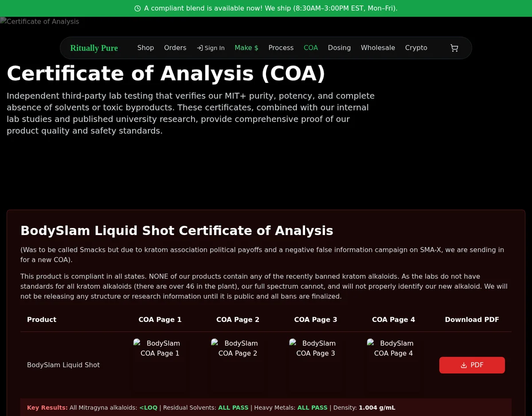532x416 pixels.
Task: Click the 'COA Page 4' column header
Action: (394, 320)
